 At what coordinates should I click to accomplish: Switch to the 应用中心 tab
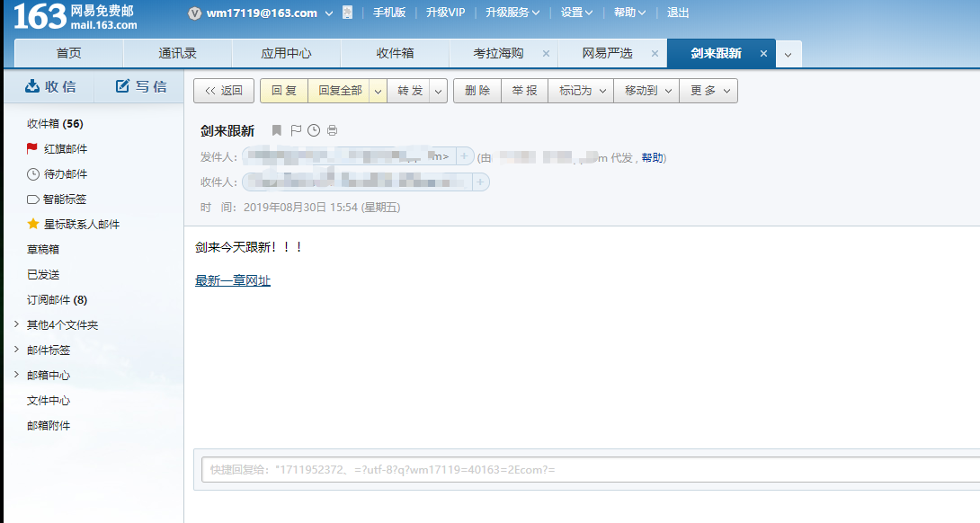coord(286,54)
